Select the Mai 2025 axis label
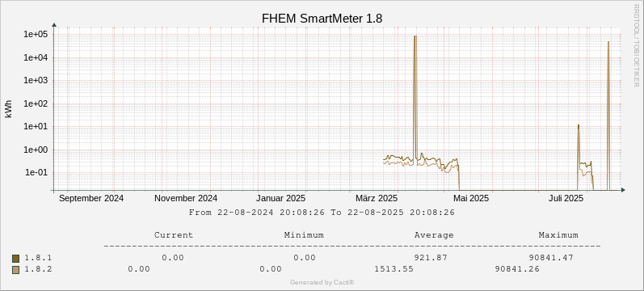This screenshot has height=291, width=644. [x=471, y=198]
